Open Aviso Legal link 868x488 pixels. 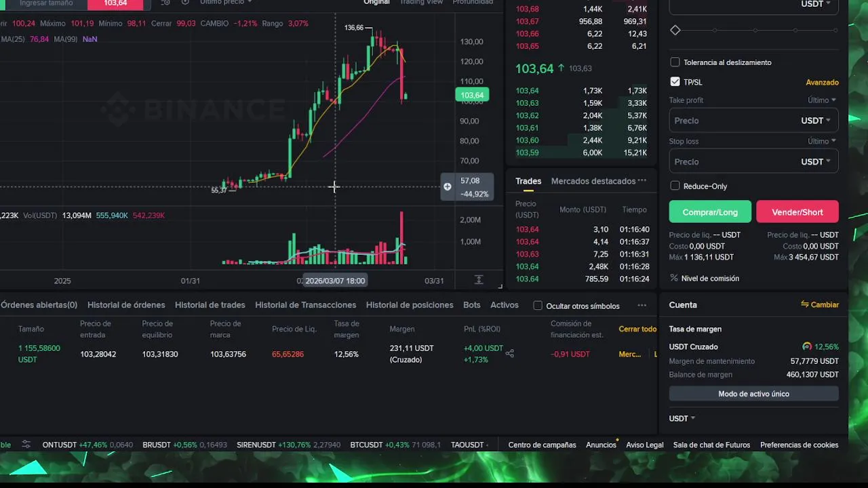click(x=645, y=445)
